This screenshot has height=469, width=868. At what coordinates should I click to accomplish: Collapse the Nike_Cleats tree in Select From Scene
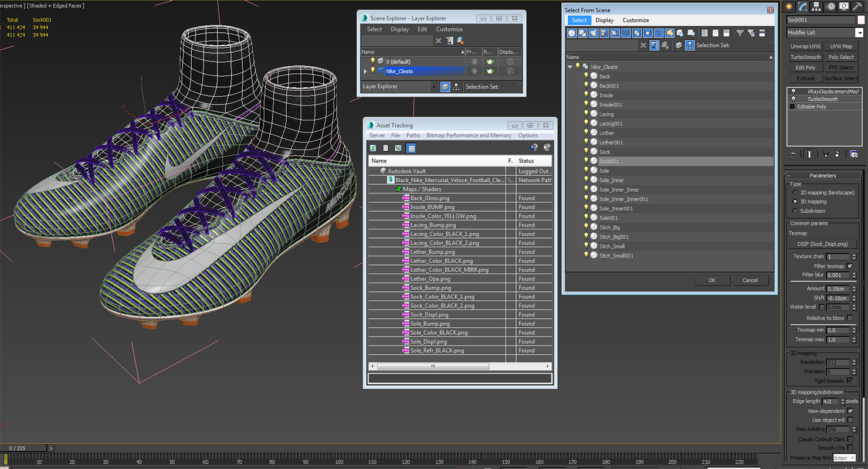point(569,67)
